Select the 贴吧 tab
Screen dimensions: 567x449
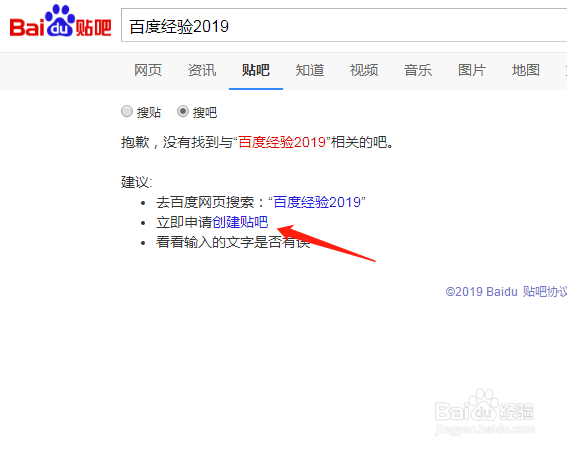tap(256, 70)
